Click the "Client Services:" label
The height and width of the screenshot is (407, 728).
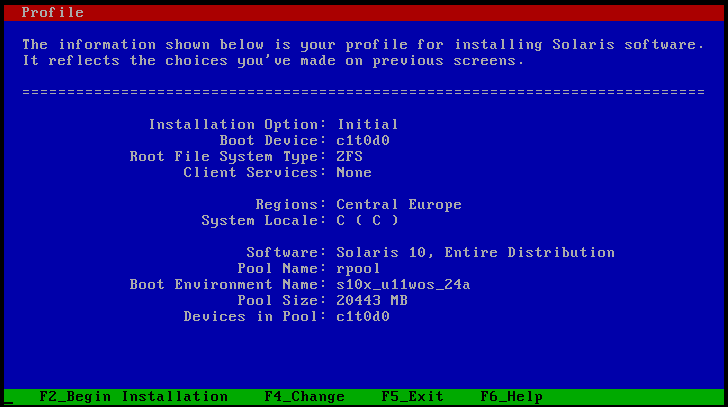[255, 173]
